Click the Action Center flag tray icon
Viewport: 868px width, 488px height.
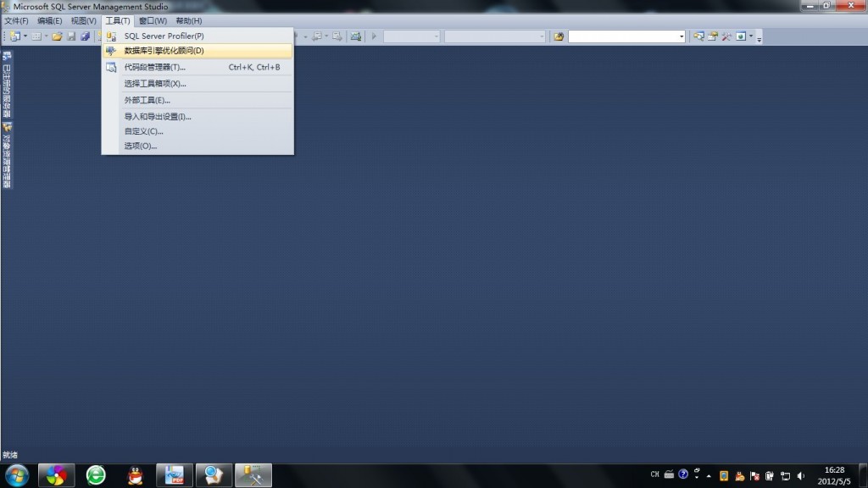click(x=754, y=476)
